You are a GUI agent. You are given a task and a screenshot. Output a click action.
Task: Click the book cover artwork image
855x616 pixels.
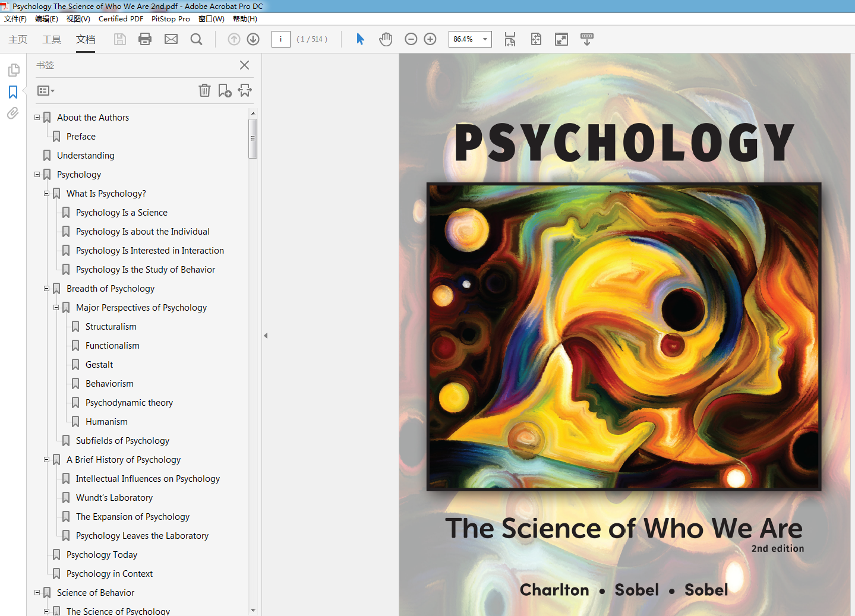coord(624,337)
